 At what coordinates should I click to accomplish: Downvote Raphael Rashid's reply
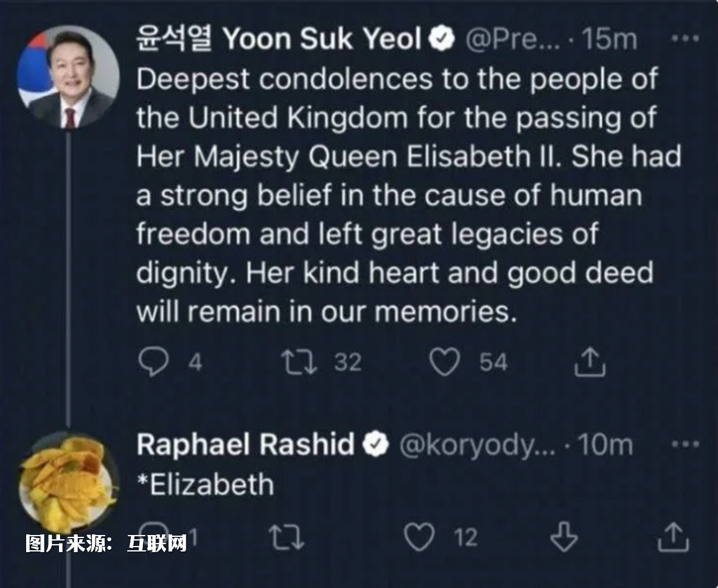tap(563, 538)
